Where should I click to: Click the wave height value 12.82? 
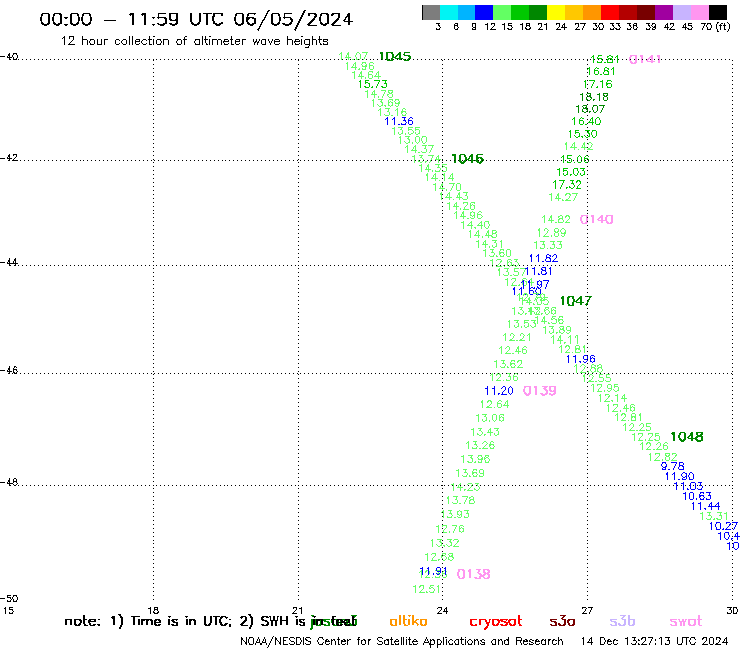click(x=663, y=457)
